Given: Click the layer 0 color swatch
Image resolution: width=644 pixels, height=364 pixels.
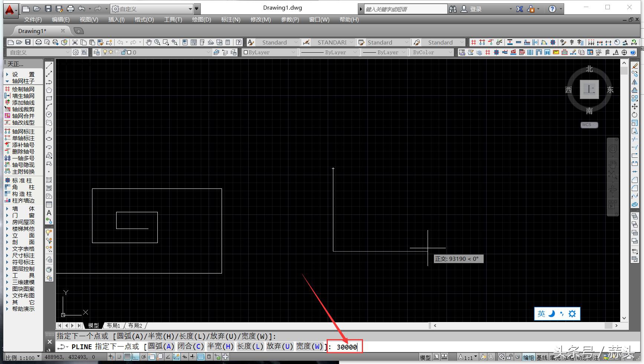Looking at the screenshot, I should pyautogui.click(x=129, y=52).
